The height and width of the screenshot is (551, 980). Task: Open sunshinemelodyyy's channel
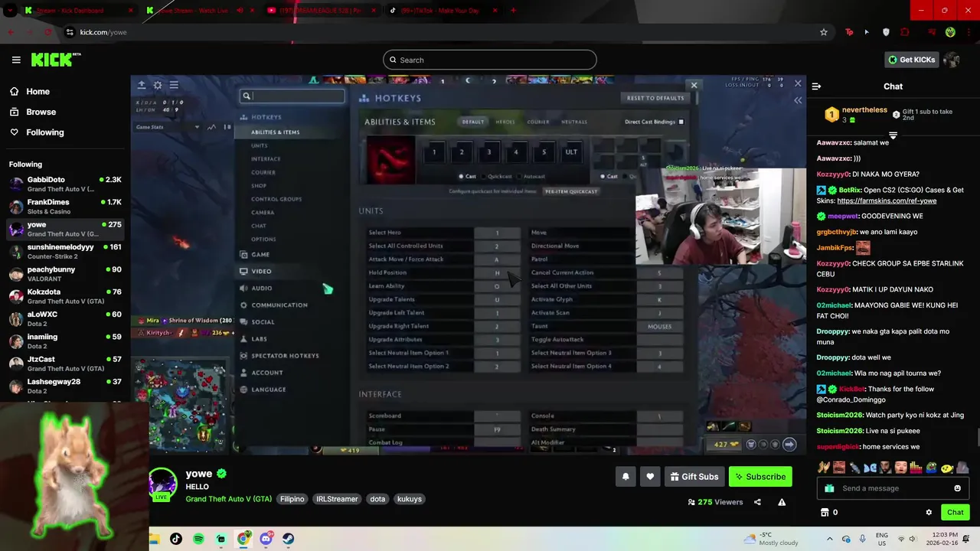(x=65, y=251)
